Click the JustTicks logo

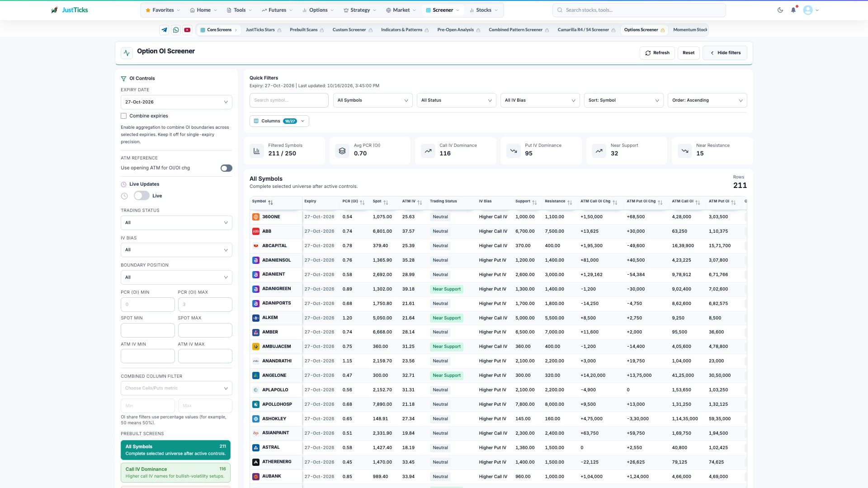click(x=69, y=10)
